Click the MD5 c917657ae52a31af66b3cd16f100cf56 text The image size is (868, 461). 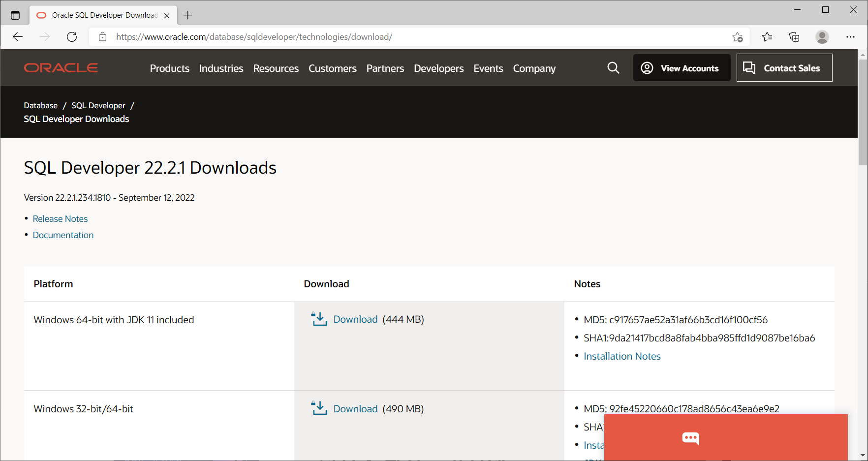coord(676,320)
